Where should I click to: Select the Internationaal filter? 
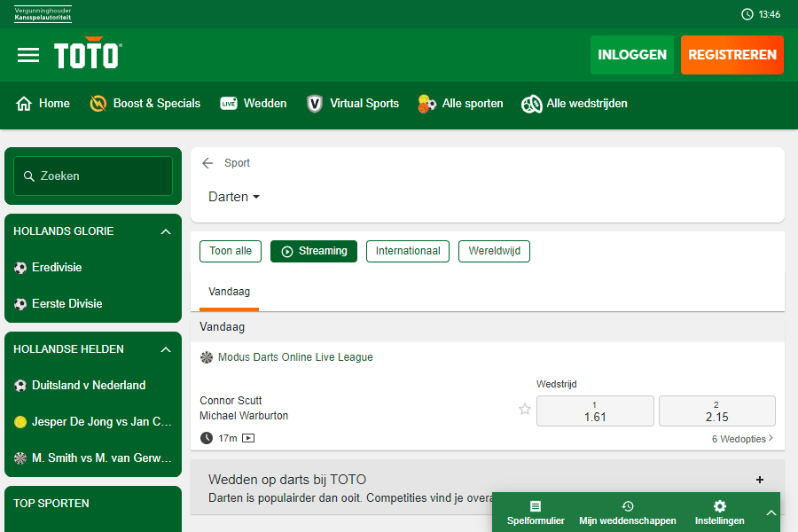point(408,251)
